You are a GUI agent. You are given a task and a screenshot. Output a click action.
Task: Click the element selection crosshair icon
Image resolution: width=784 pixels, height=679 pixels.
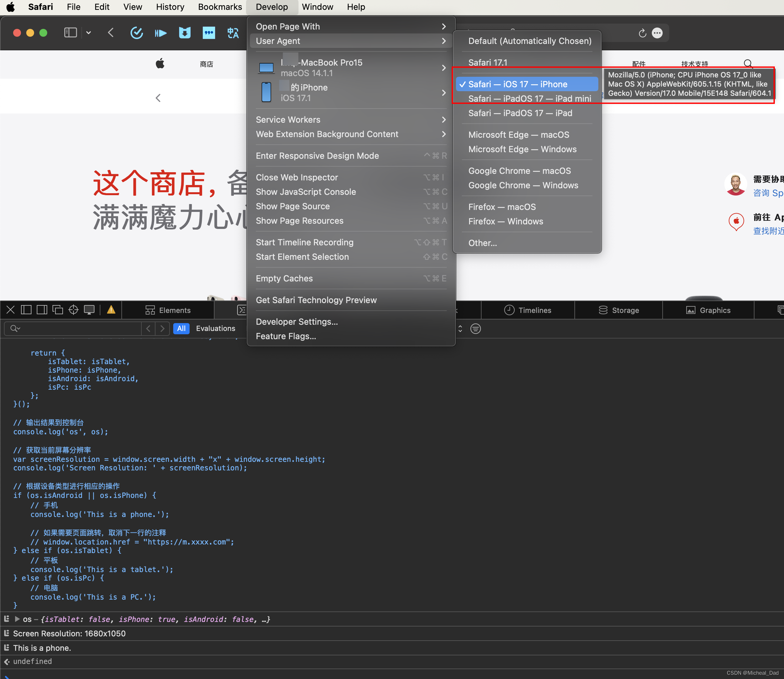[x=73, y=310]
